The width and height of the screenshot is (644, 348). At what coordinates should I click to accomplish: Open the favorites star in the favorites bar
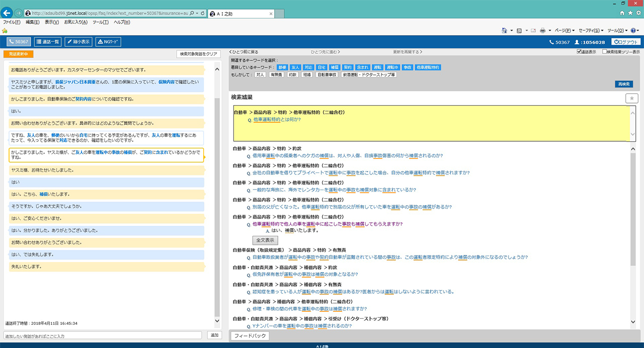click(5, 30)
